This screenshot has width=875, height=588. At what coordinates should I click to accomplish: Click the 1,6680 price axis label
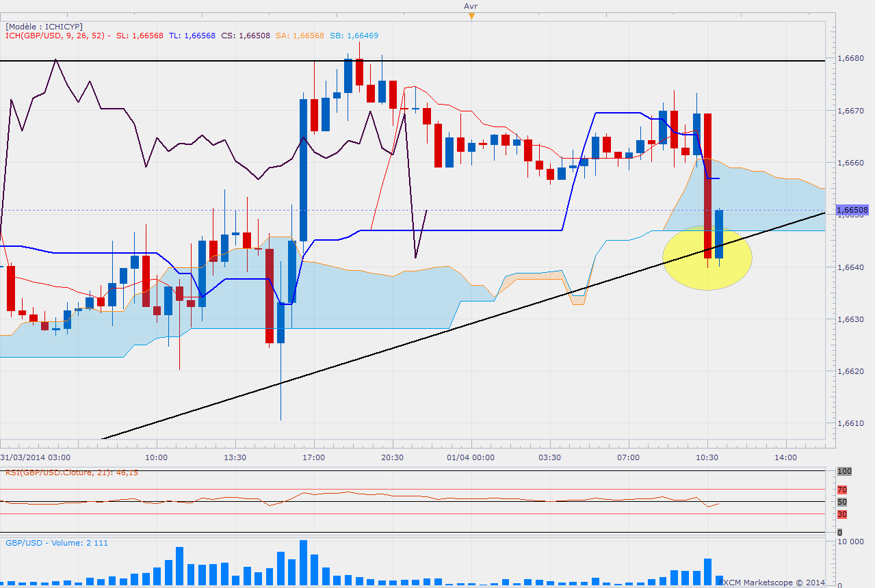tap(850, 59)
